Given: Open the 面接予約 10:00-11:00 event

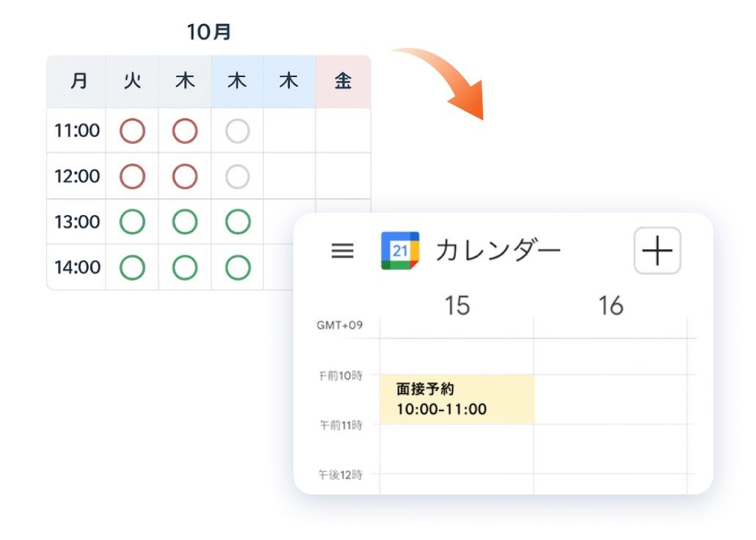Looking at the screenshot, I should [x=457, y=399].
